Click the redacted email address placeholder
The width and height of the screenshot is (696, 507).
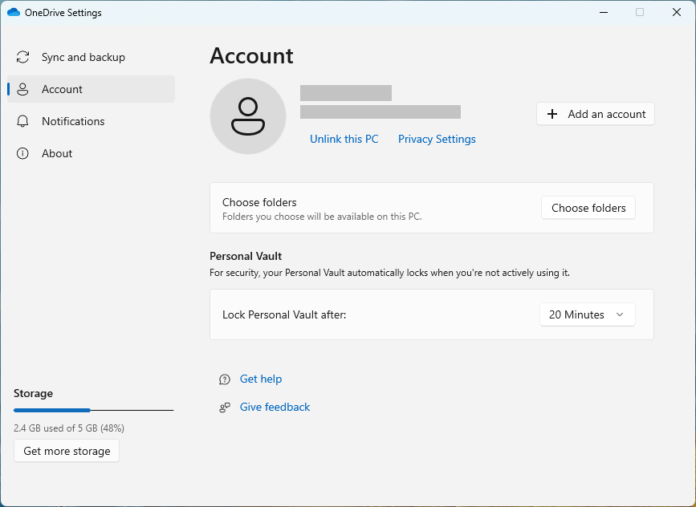tap(380, 112)
